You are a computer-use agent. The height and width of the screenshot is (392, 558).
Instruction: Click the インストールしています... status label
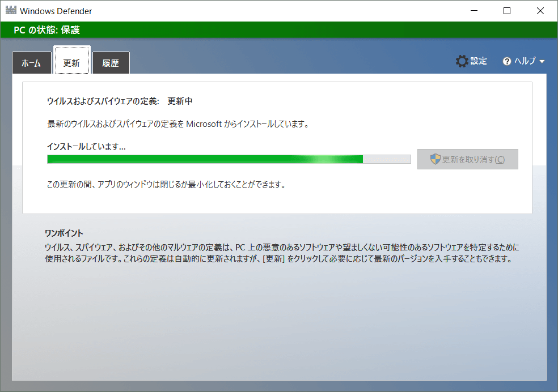click(x=86, y=146)
